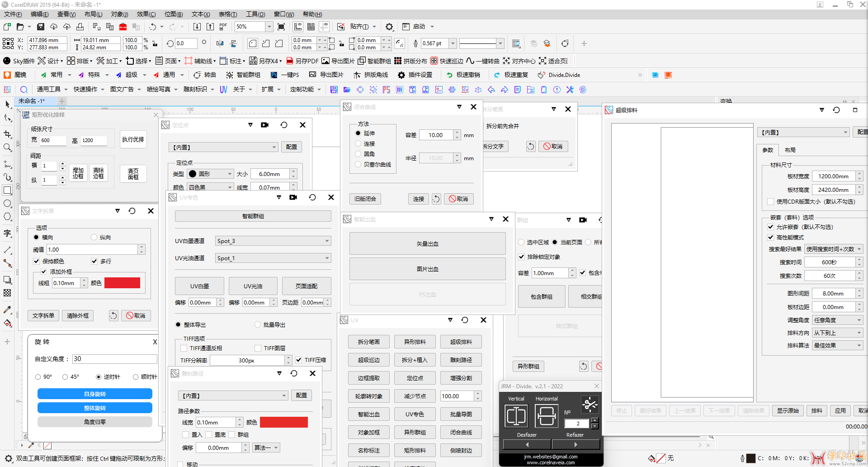The width and height of the screenshot is (868, 467).
Task: Click the 智能群组 button in UV专色
Action: coord(253,216)
